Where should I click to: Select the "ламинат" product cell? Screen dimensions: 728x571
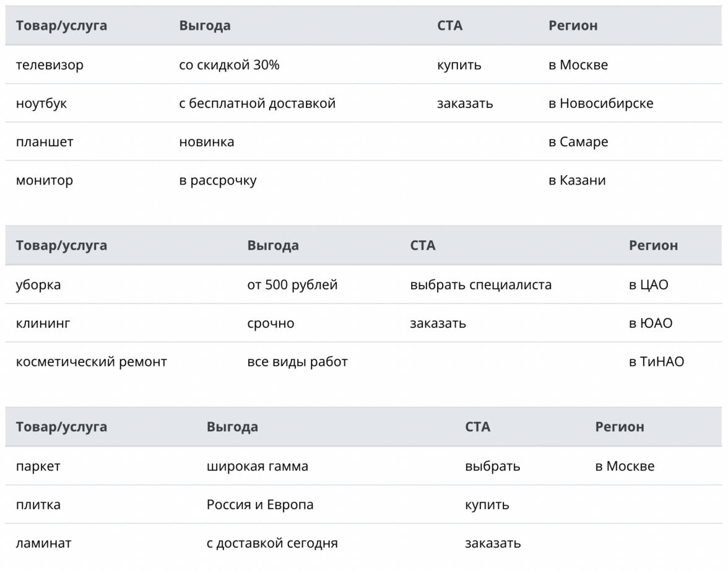tap(43, 543)
